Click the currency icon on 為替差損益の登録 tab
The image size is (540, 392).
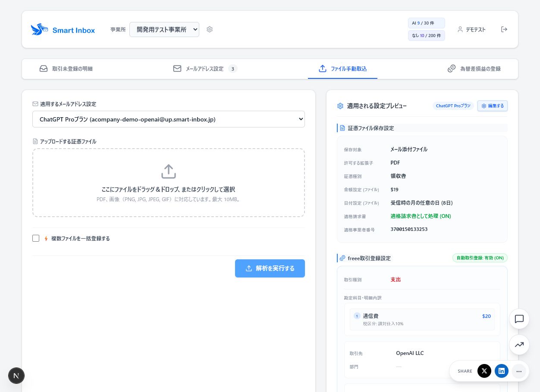tap(452, 68)
